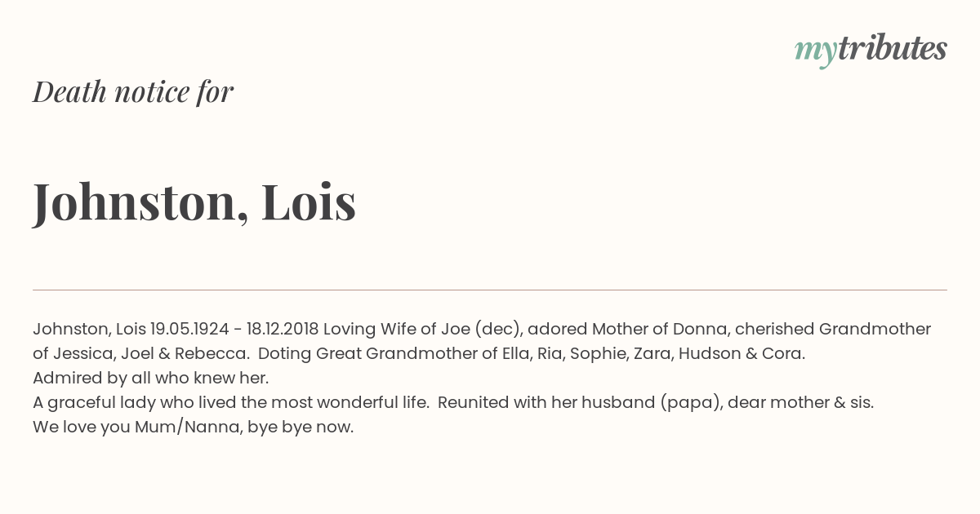Click the mytributes logo

(871, 49)
